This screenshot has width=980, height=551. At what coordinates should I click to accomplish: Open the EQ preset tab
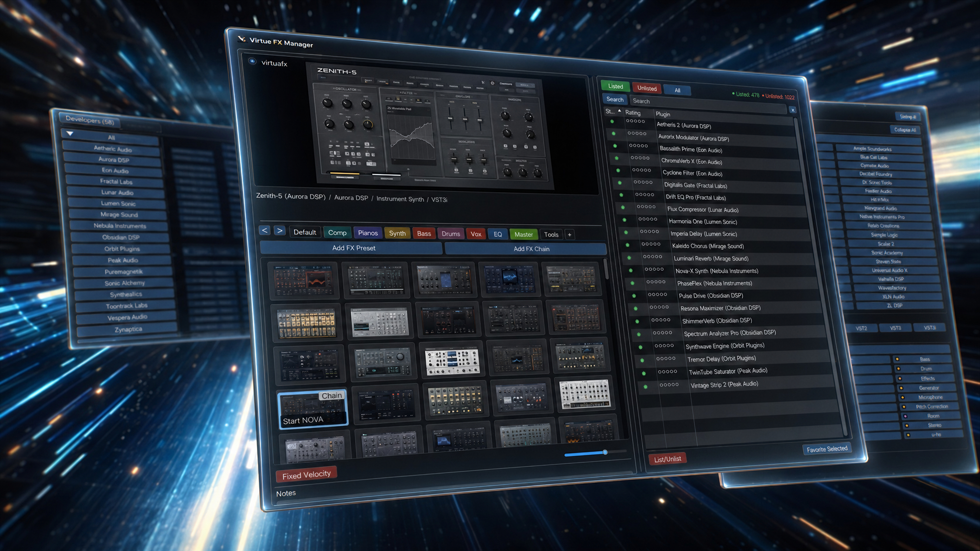click(498, 234)
